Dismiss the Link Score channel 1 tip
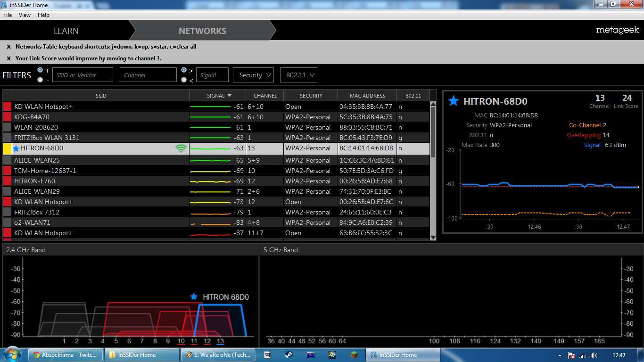644x362 pixels. pyautogui.click(x=8, y=58)
